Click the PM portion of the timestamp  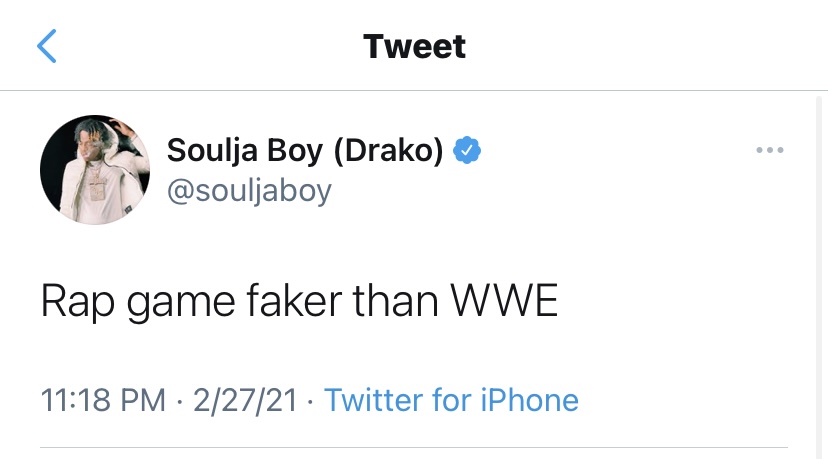[x=143, y=400]
